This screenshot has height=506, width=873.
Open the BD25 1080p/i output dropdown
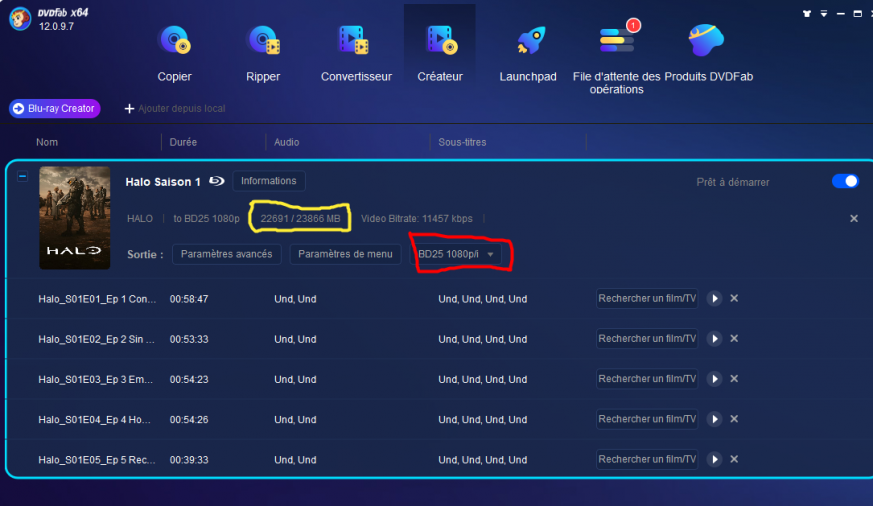(x=459, y=254)
